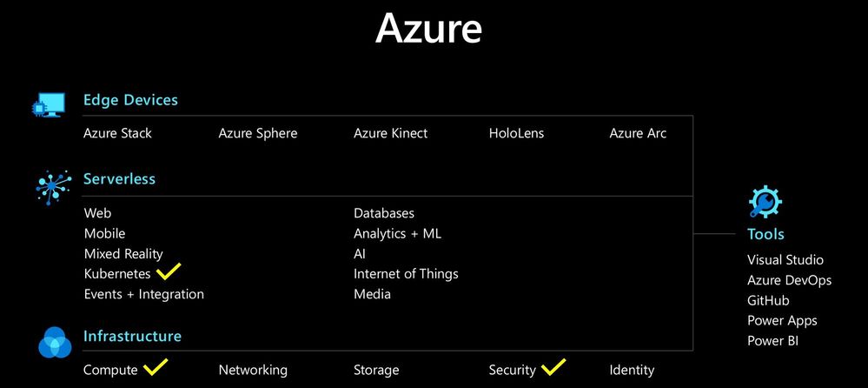Click Visual Studio under Tools
This screenshot has height=388, width=868.
785,260
